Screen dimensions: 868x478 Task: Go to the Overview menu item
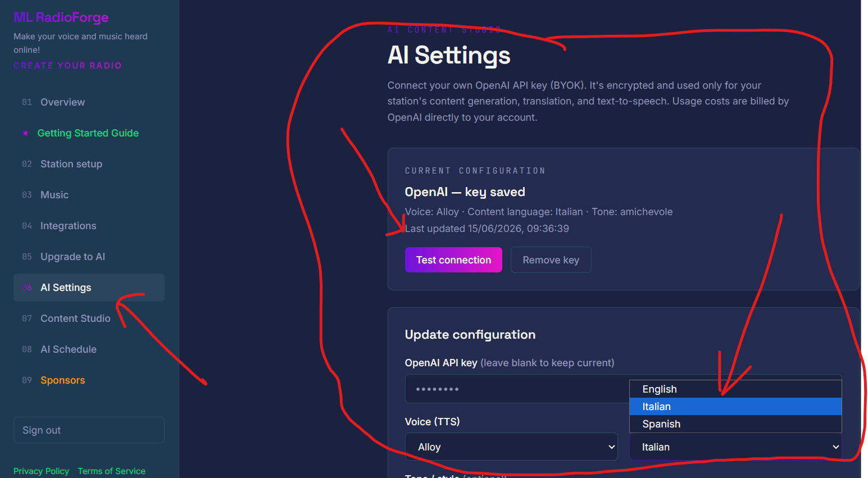coord(89,102)
